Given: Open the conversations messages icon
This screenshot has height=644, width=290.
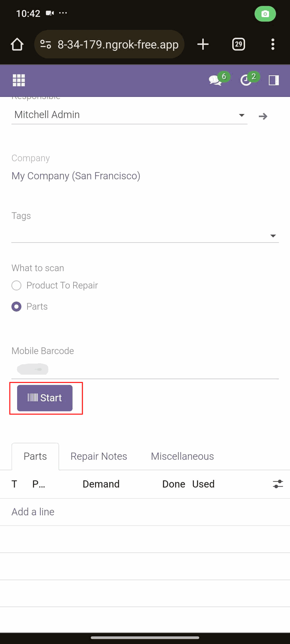Looking at the screenshot, I should (215, 80).
